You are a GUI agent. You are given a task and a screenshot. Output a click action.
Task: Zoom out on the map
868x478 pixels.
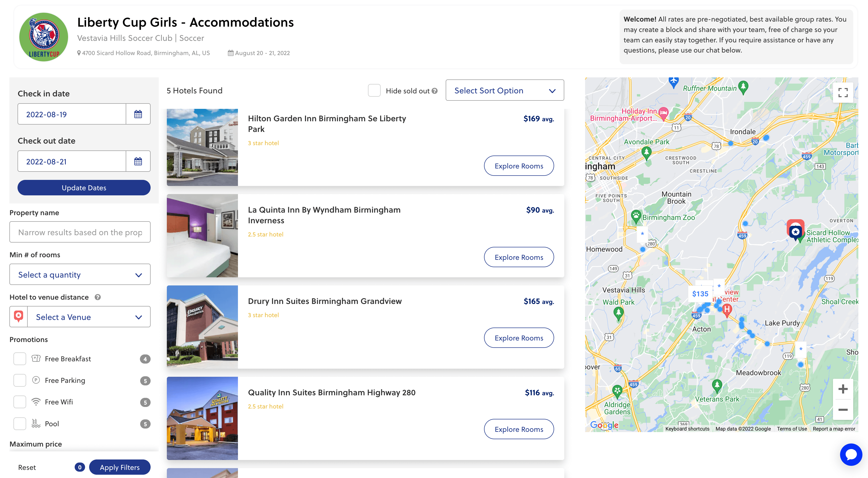click(x=843, y=410)
